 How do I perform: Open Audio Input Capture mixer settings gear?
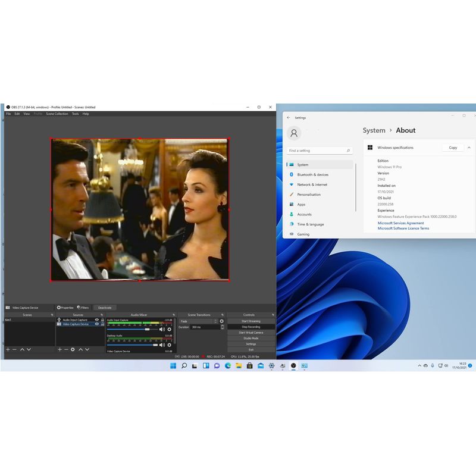point(170,330)
